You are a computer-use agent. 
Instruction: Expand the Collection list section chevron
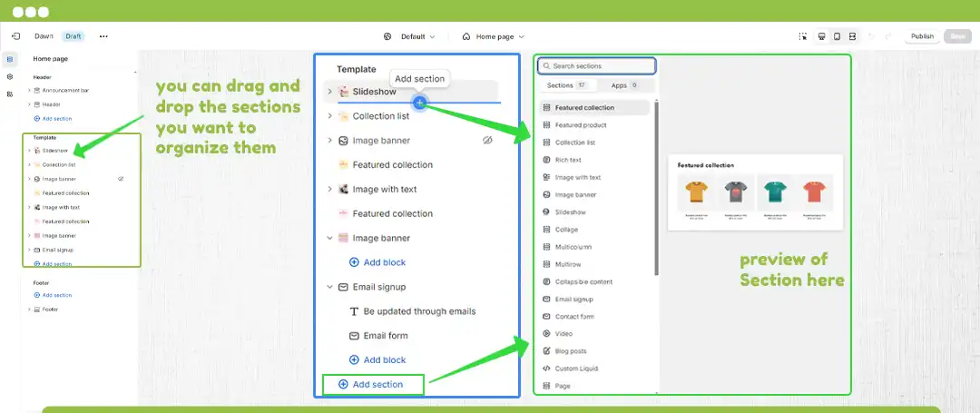click(x=329, y=116)
